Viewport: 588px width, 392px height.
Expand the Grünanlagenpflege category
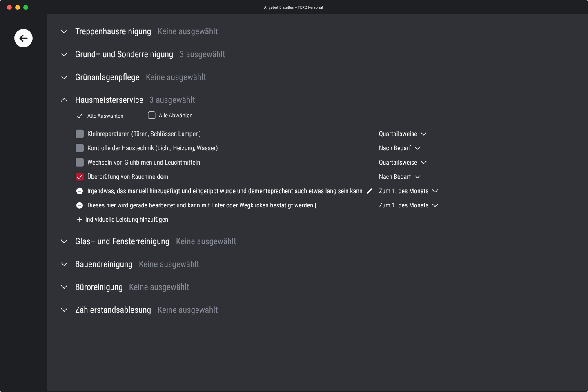point(64,77)
